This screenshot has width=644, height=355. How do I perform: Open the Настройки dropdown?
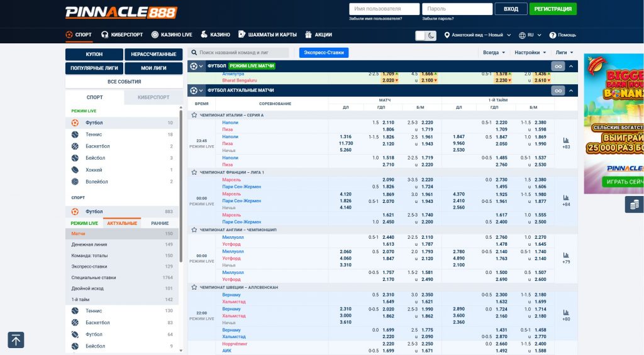(529, 53)
